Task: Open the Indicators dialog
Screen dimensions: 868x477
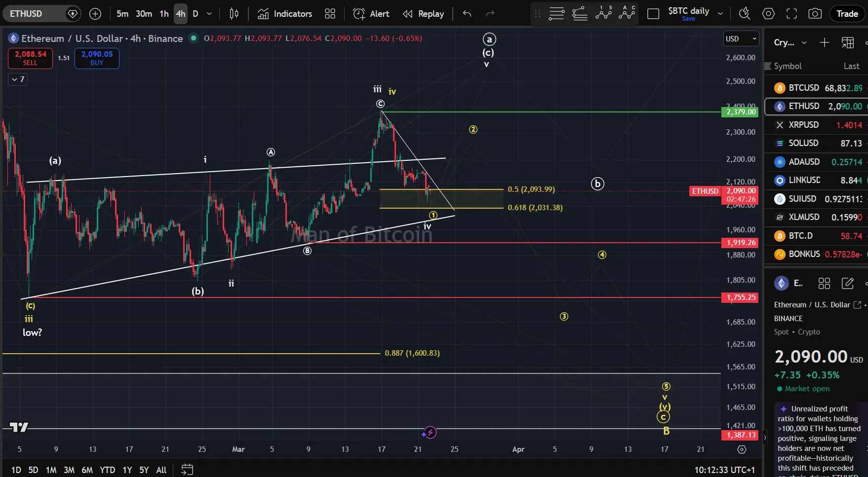Action: 285,14
